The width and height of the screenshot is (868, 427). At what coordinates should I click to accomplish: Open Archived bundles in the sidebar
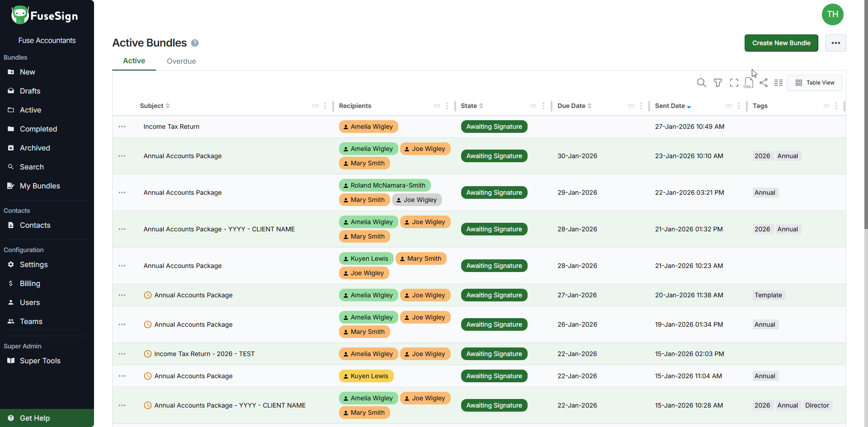pos(35,148)
